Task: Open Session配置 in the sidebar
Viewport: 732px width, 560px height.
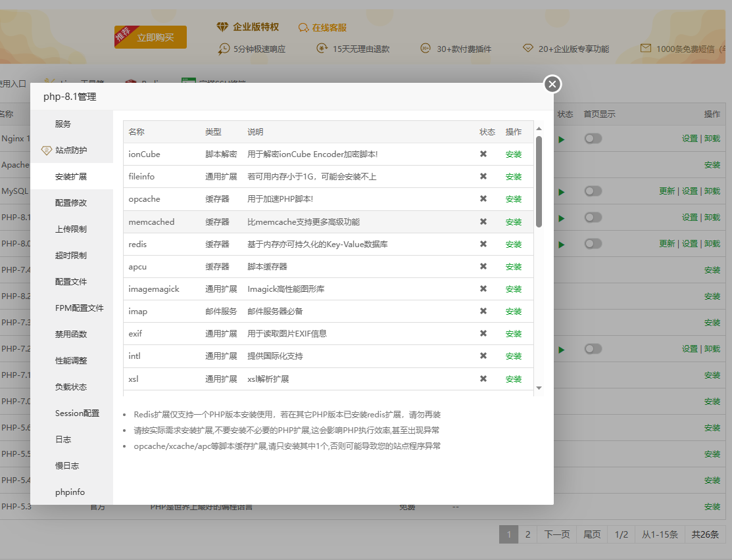Action: 77,413
